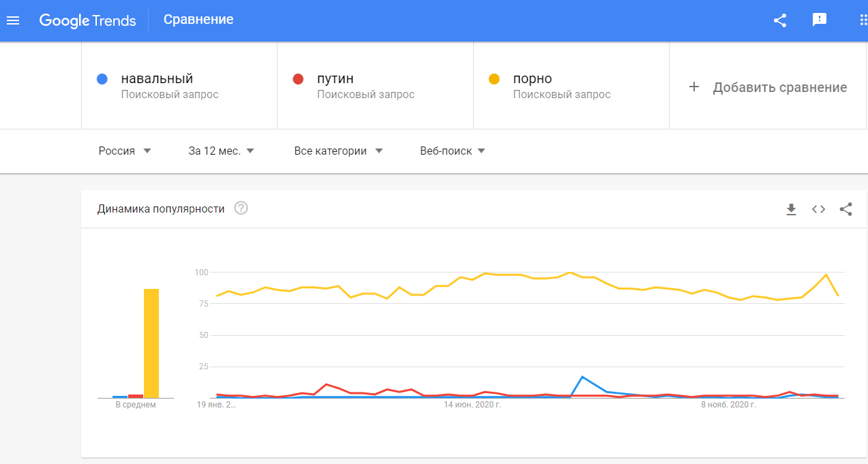Click the blue dot beside навальный
The width and height of the screenshot is (868, 464).
(102, 79)
